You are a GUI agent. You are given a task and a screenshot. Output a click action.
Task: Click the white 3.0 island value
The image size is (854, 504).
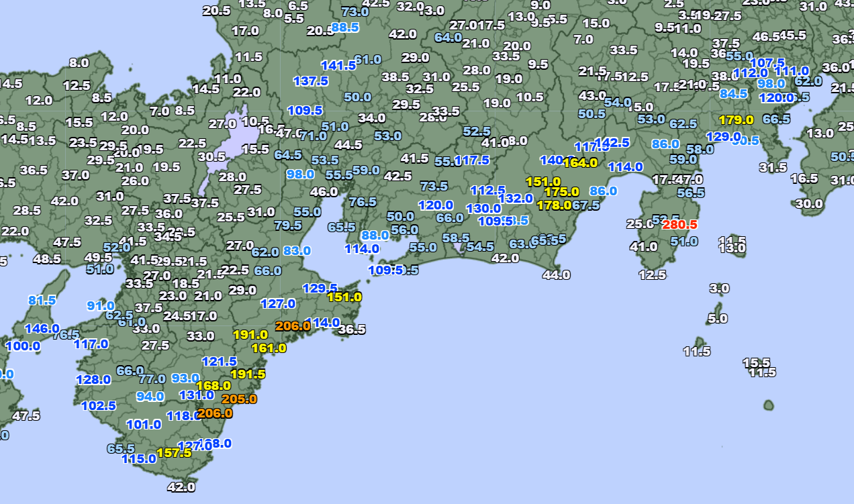click(719, 289)
